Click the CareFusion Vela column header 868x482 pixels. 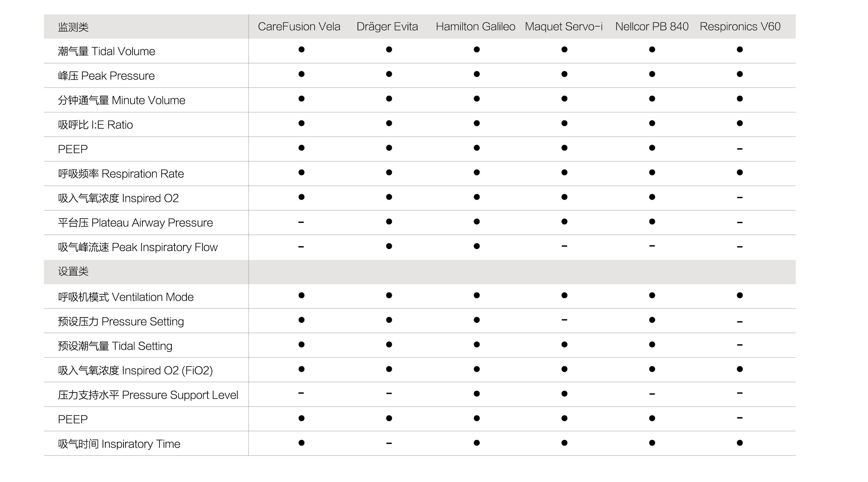(299, 27)
